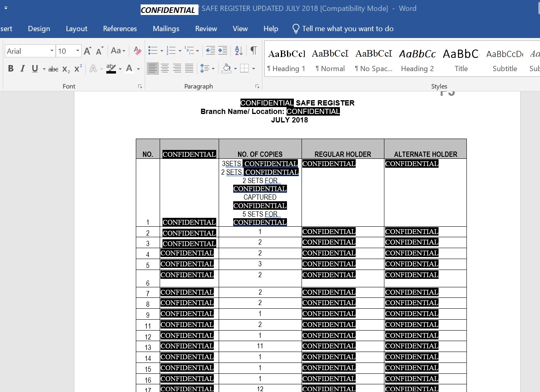Screen dimensions: 540x392
Task: Decrease the paragraph indent
Action: pos(211,51)
